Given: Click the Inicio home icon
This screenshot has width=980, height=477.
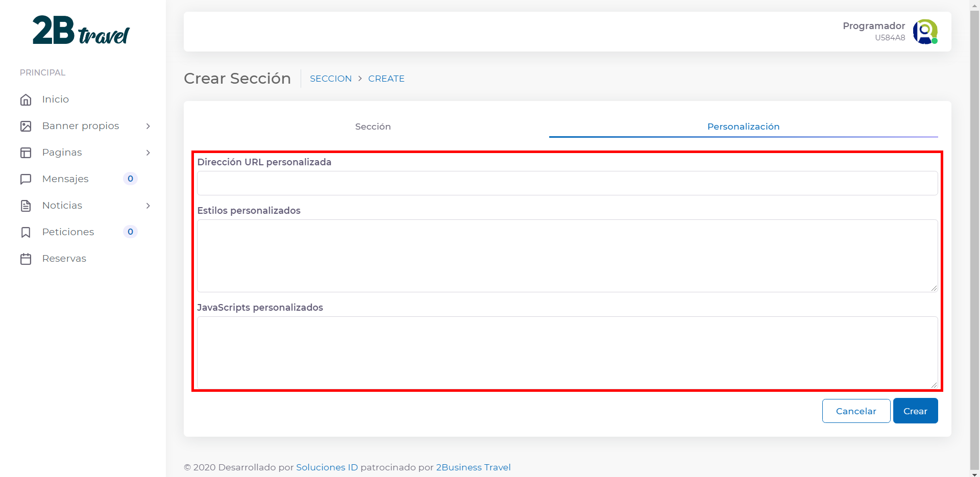Looking at the screenshot, I should (x=26, y=99).
